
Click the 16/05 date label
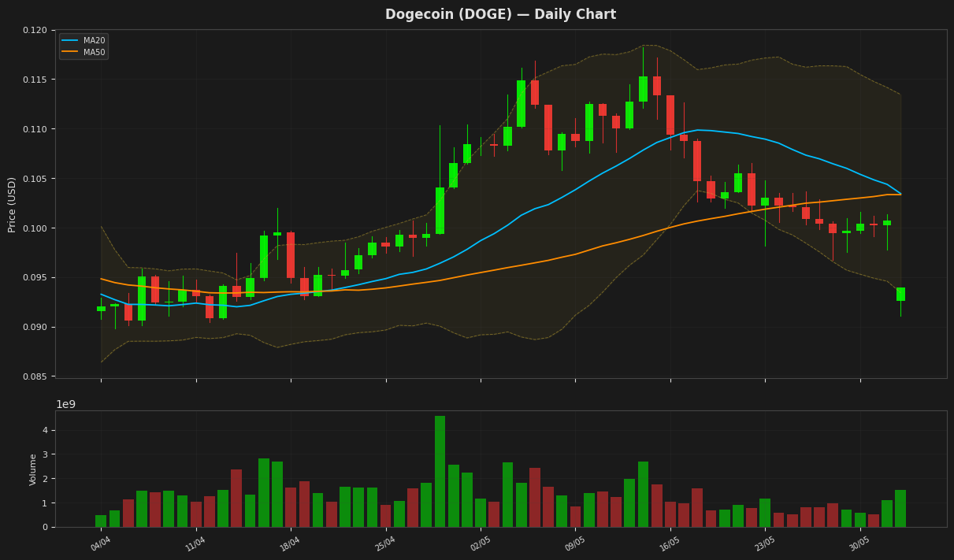pos(670,543)
